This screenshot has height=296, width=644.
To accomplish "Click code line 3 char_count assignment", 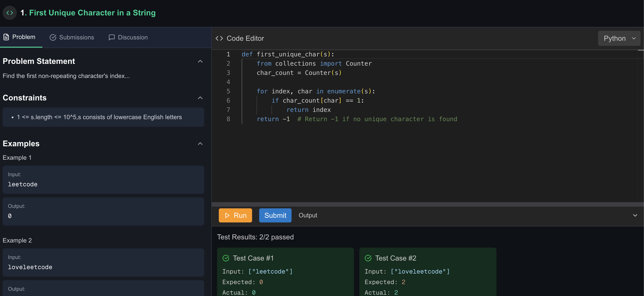I will (299, 73).
